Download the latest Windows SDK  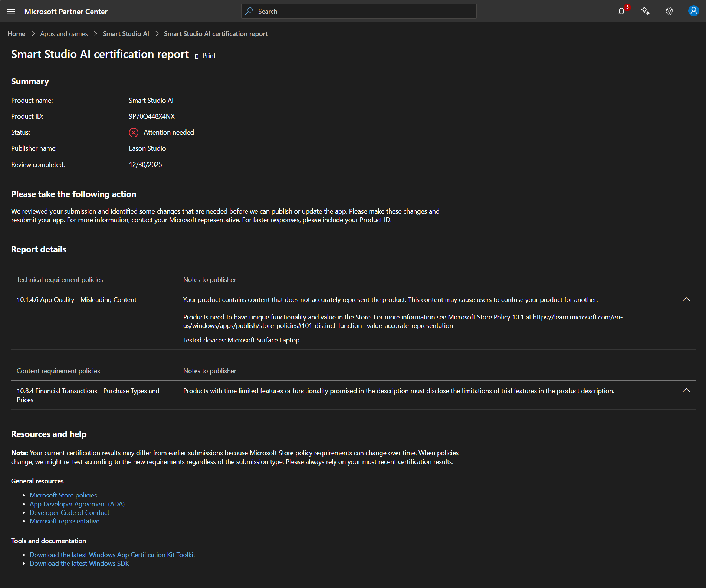tap(79, 564)
